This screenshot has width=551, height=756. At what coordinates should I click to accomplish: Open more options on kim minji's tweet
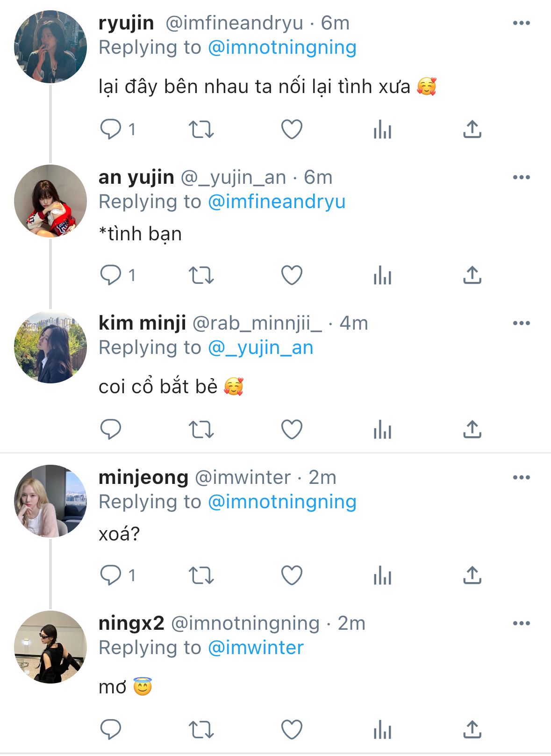coord(521,323)
